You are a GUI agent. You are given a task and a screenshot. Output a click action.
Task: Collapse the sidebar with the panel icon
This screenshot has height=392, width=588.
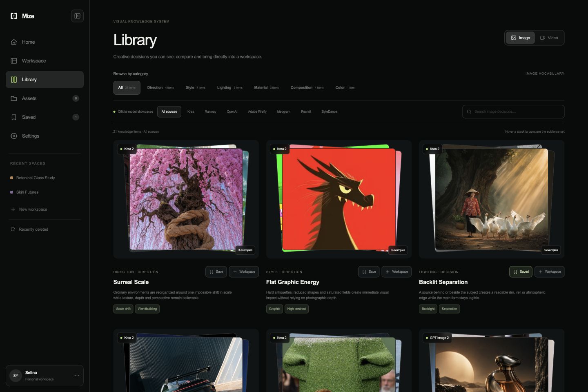tap(77, 16)
